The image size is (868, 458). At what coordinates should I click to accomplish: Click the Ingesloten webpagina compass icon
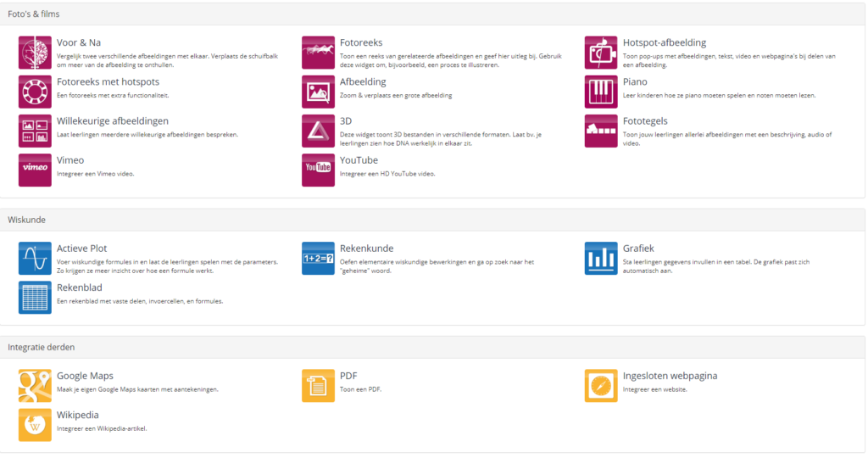click(x=601, y=385)
